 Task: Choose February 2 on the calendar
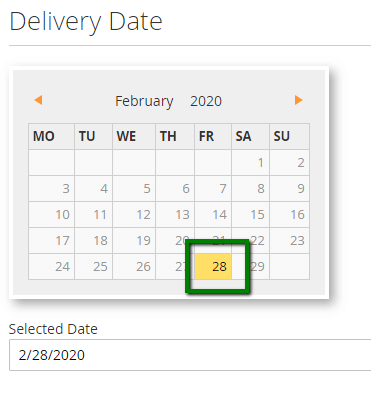(290, 163)
